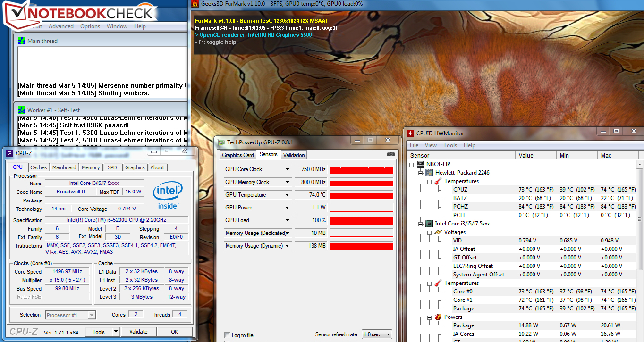Image resolution: width=644 pixels, height=342 pixels.
Task: Collapse the Hewlett-Packard 2246 node
Action: tap(421, 173)
